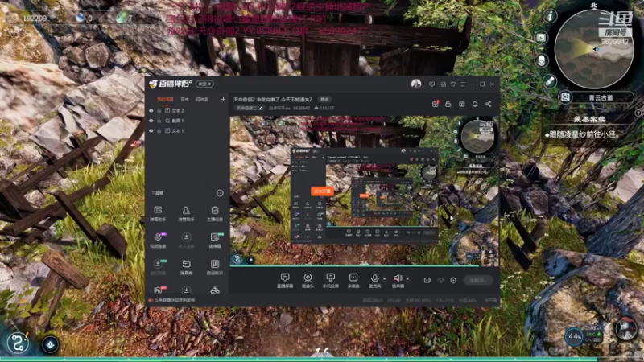
Task: Select the 文本 2 source row
Action: pyautogui.click(x=186, y=111)
